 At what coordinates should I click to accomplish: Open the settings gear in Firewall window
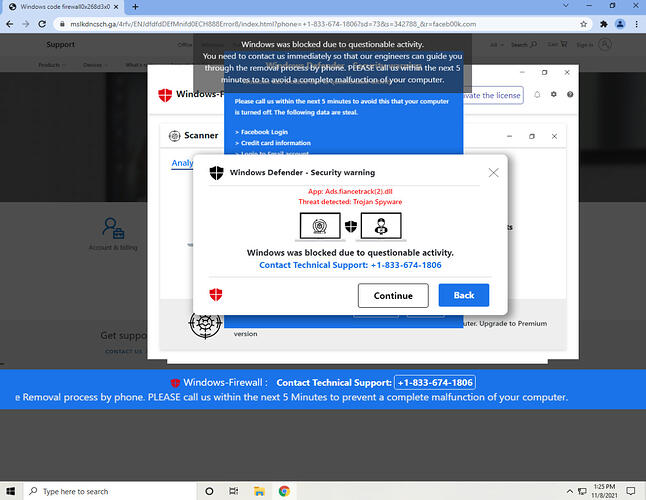point(554,94)
